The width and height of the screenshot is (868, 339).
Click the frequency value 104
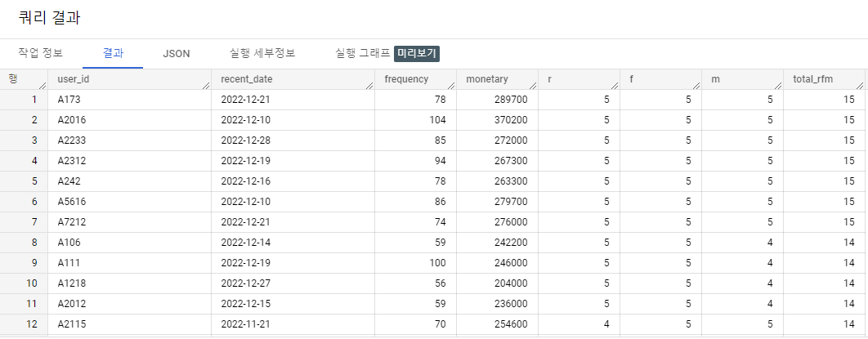click(416, 120)
